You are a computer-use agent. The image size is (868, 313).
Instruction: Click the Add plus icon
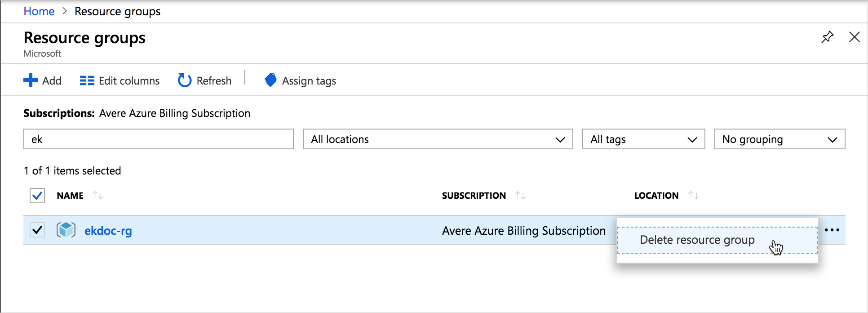31,80
